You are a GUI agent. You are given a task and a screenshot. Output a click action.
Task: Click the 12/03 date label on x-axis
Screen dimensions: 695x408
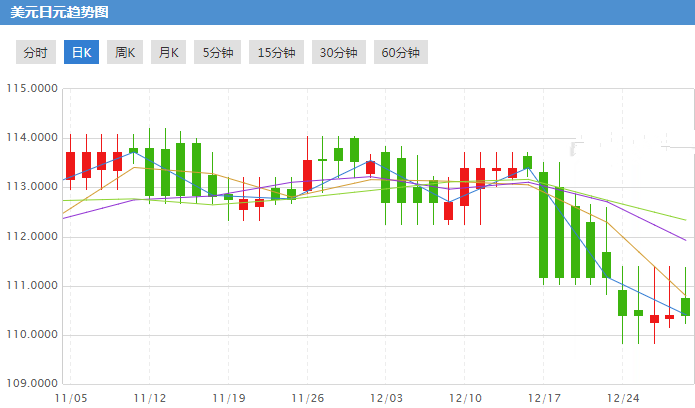385,398
